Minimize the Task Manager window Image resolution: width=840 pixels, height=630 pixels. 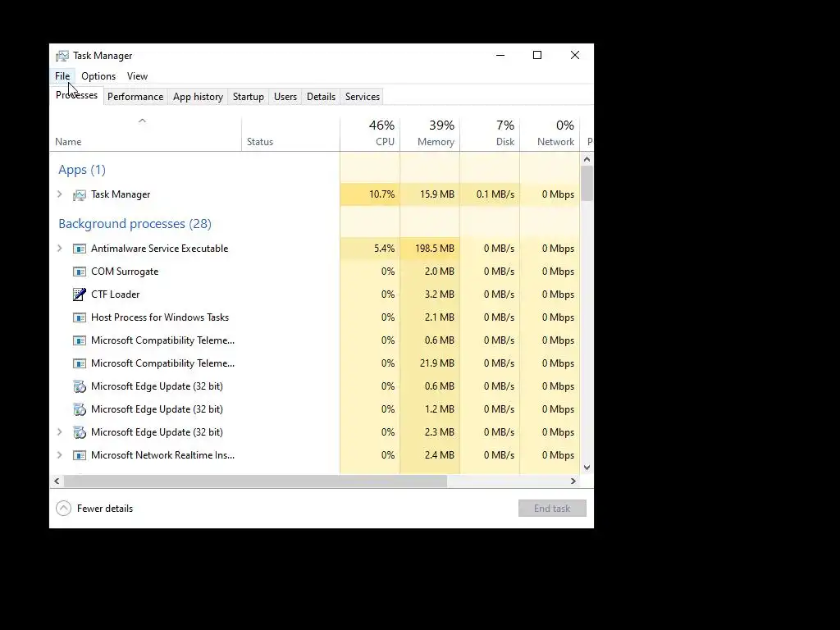(x=500, y=55)
